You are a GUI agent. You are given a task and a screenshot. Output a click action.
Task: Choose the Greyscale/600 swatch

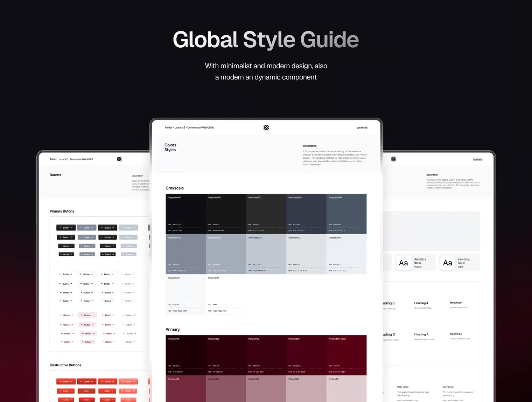pyautogui.click(x=306, y=214)
